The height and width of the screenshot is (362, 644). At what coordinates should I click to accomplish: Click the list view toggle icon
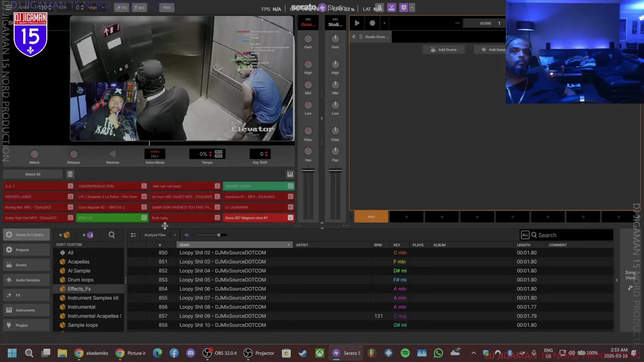133,235
